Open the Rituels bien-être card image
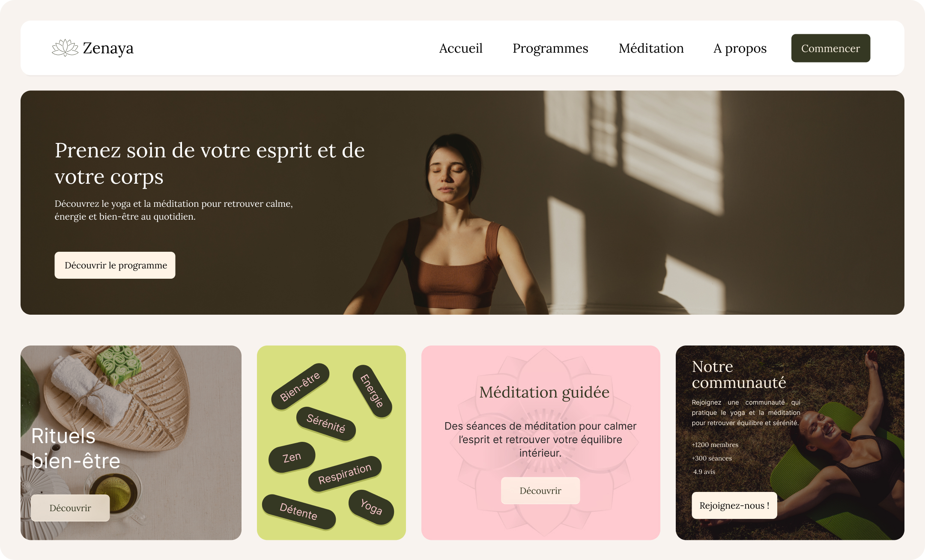Viewport: 925px width, 560px height. coord(131,443)
